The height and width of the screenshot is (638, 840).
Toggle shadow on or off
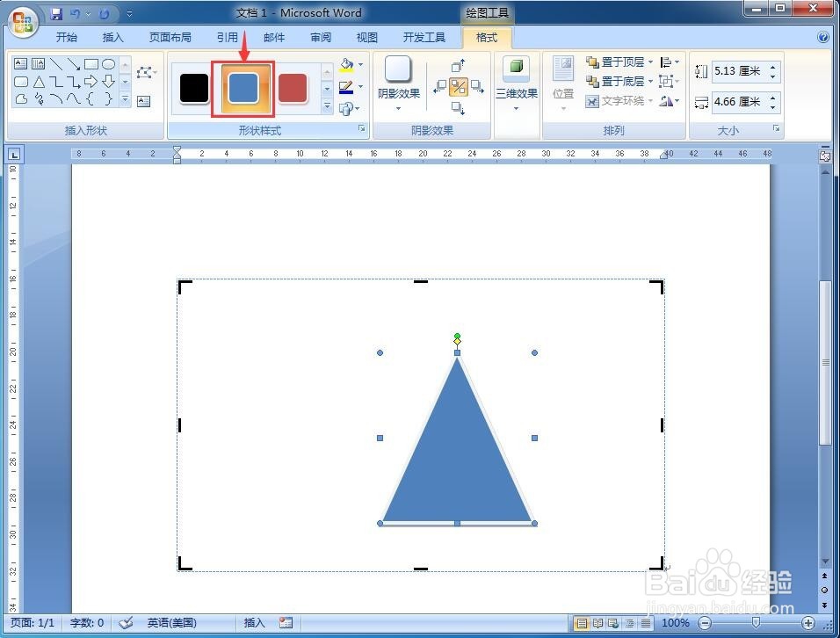click(x=458, y=86)
